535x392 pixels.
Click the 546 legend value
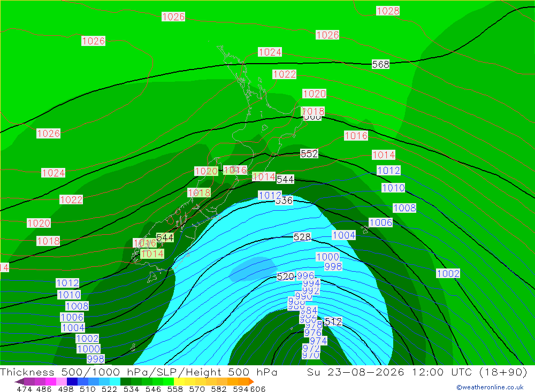153,389
